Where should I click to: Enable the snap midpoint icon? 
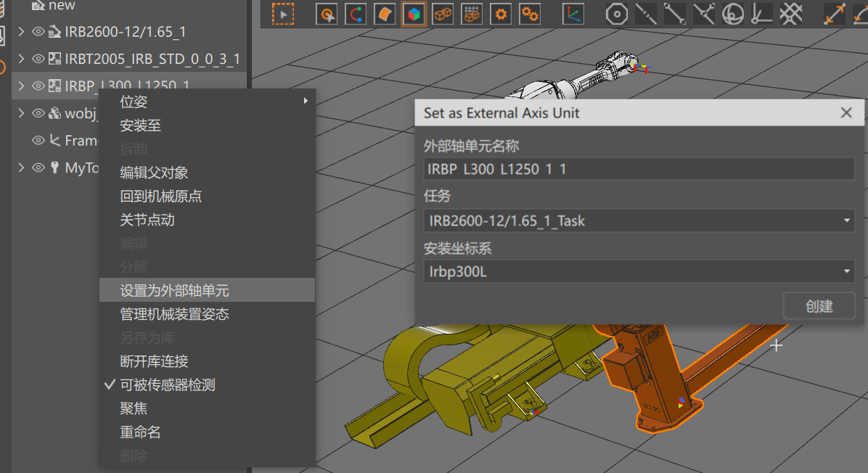[x=674, y=14]
